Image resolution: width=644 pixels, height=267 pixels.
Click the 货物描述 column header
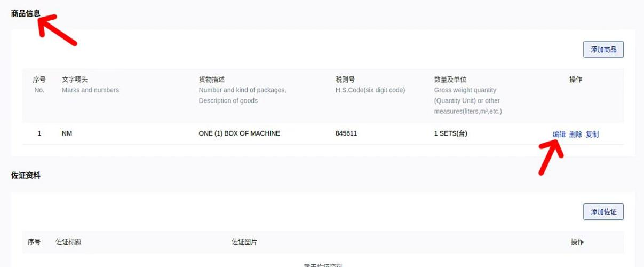pos(212,80)
